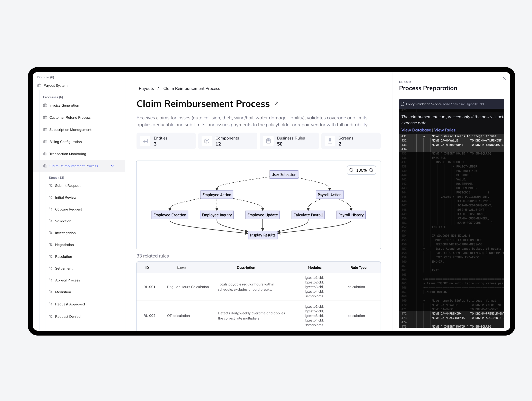Screen dimensions: 532x401
Task: Click the file icon next to Policy Validation Service
Action: (x=402, y=104)
